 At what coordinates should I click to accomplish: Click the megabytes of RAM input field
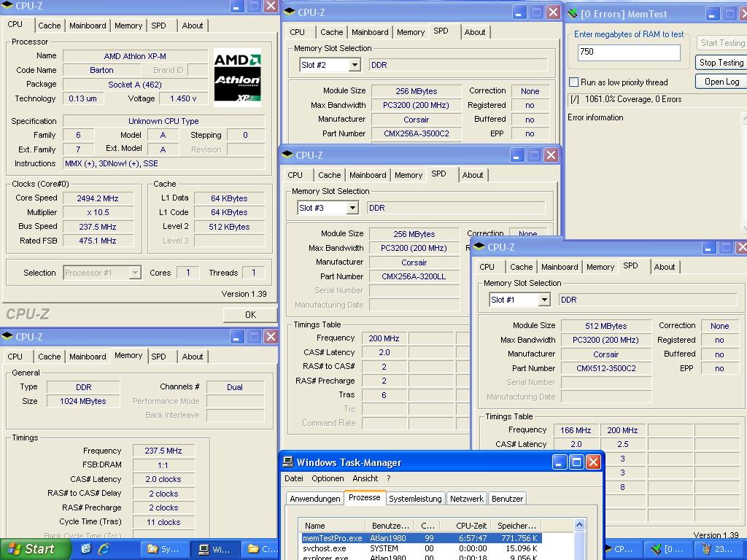point(629,52)
